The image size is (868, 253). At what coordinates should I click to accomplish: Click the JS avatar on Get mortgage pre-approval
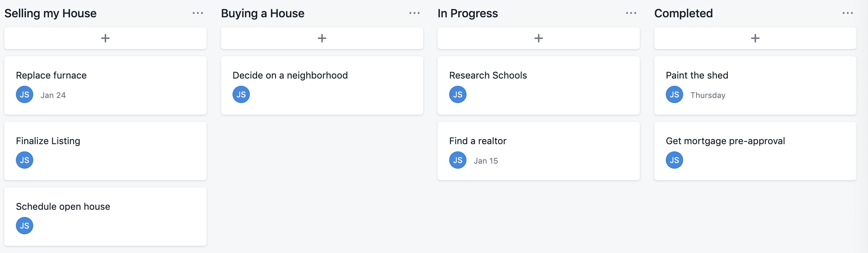674,160
